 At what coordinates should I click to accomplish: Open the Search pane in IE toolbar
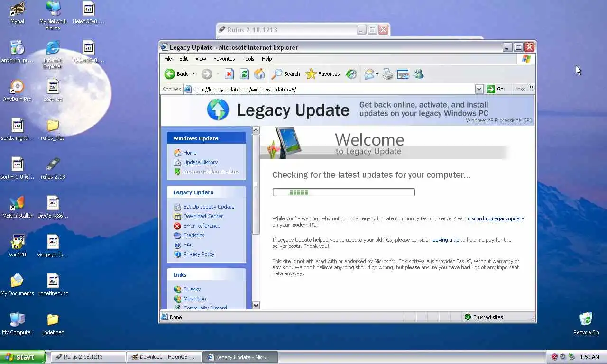point(285,74)
